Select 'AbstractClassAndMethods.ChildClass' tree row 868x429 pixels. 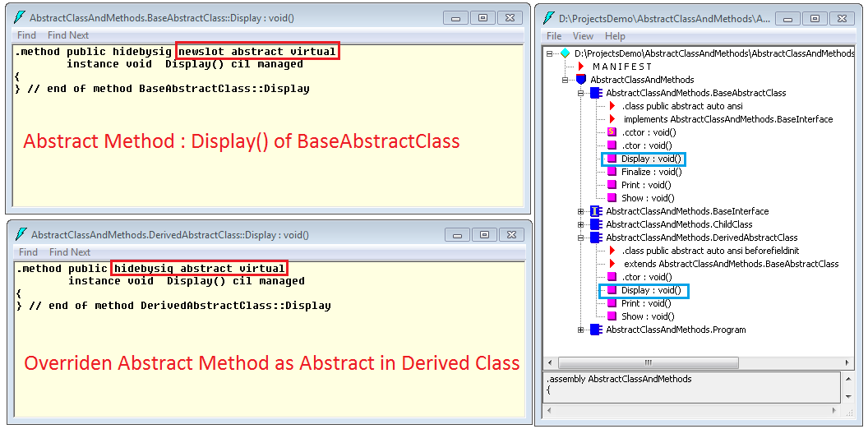(x=679, y=224)
